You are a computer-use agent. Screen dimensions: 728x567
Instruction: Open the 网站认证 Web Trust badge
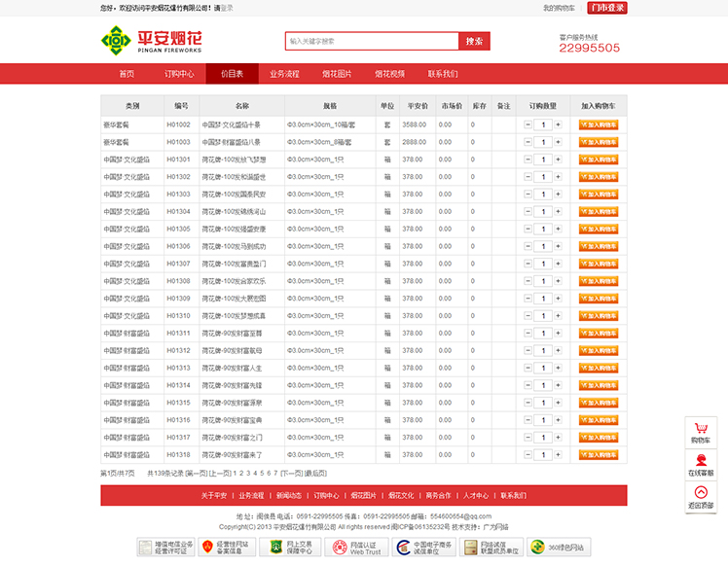coord(357,548)
